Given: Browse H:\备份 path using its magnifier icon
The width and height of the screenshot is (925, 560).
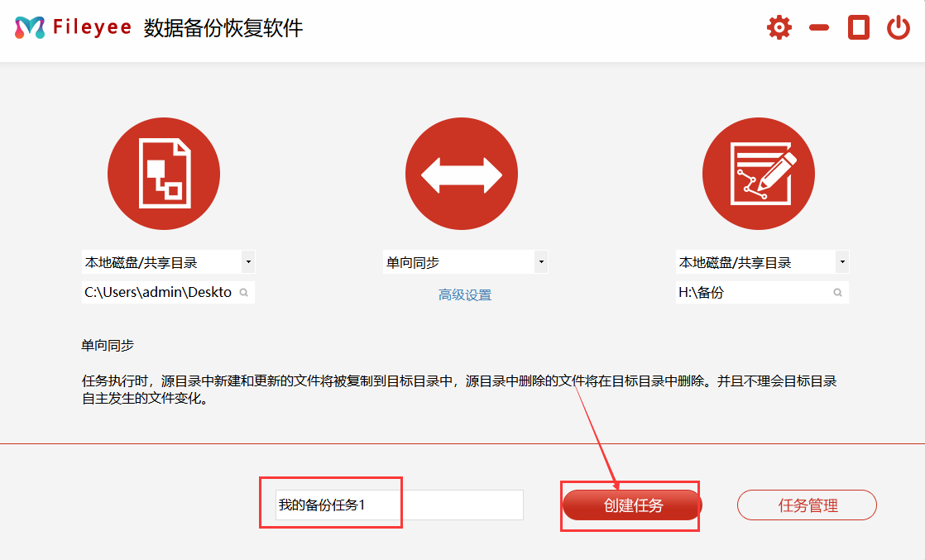Looking at the screenshot, I should coord(837,293).
